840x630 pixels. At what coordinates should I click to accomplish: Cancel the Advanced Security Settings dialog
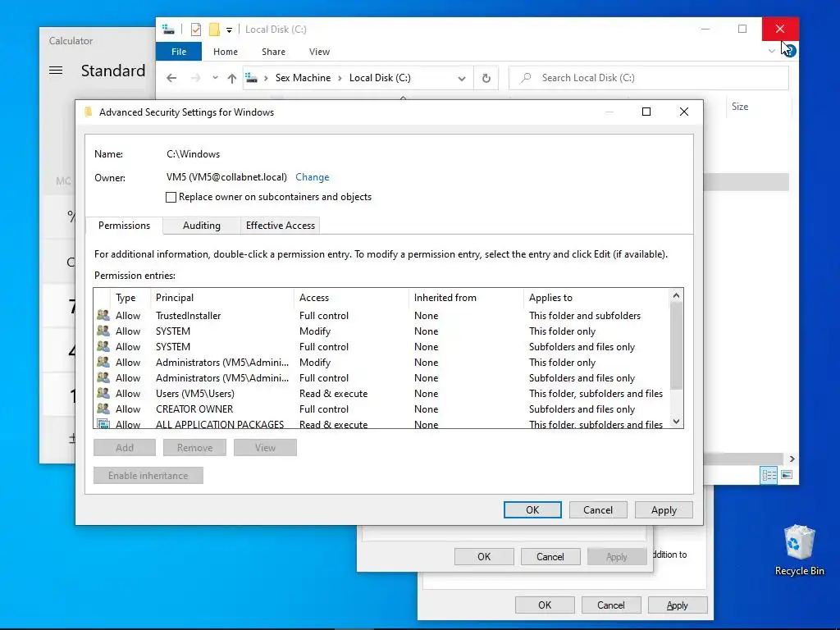(598, 510)
